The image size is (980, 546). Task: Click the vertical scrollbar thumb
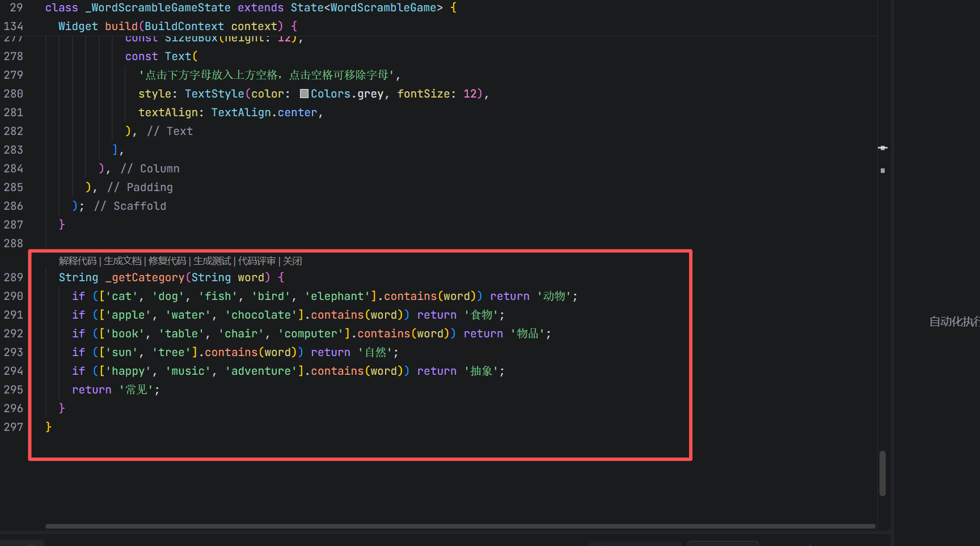tap(882, 473)
